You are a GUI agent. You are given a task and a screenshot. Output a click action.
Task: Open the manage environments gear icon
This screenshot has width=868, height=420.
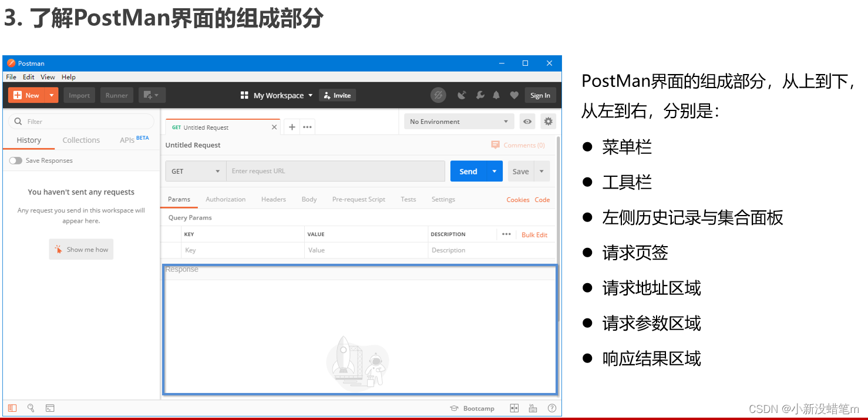(x=548, y=122)
